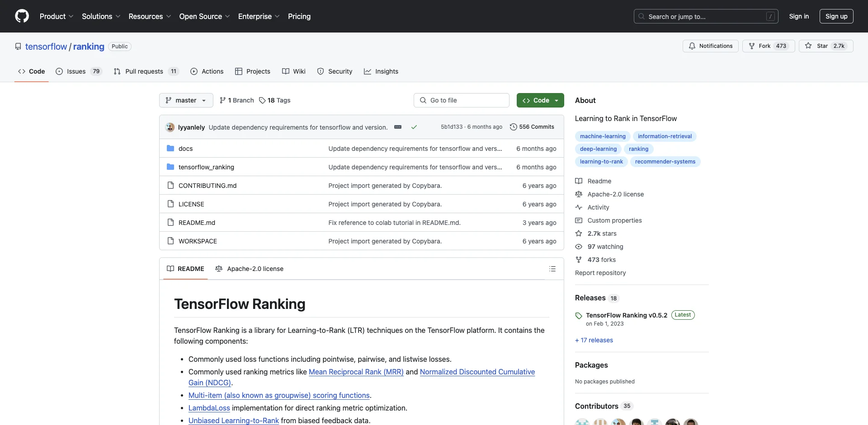The image size is (868, 425).
Task: Click the learning-to-rank topic tag
Action: [x=601, y=162]
